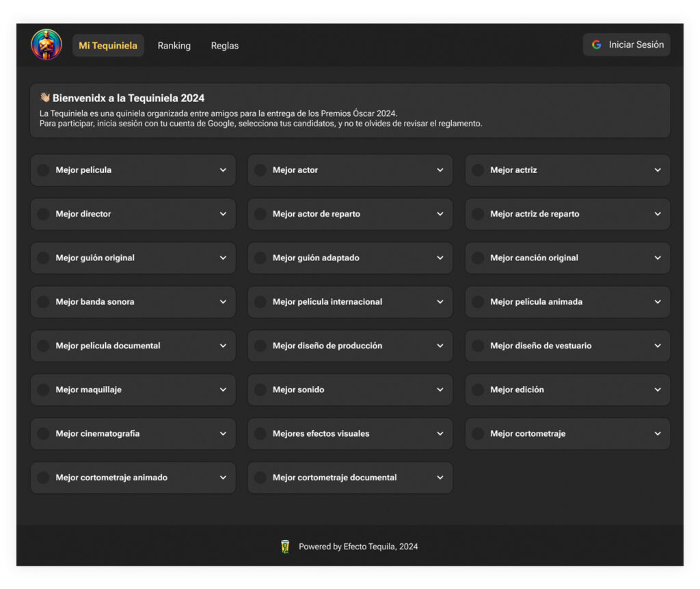Open the Ranking tab
The image size is (700, 589).
[x=174, y=46]
